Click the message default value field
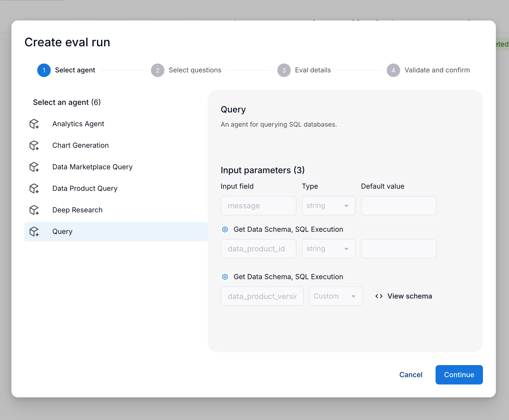This screenshot has height=420, width=509. point(399,206)
